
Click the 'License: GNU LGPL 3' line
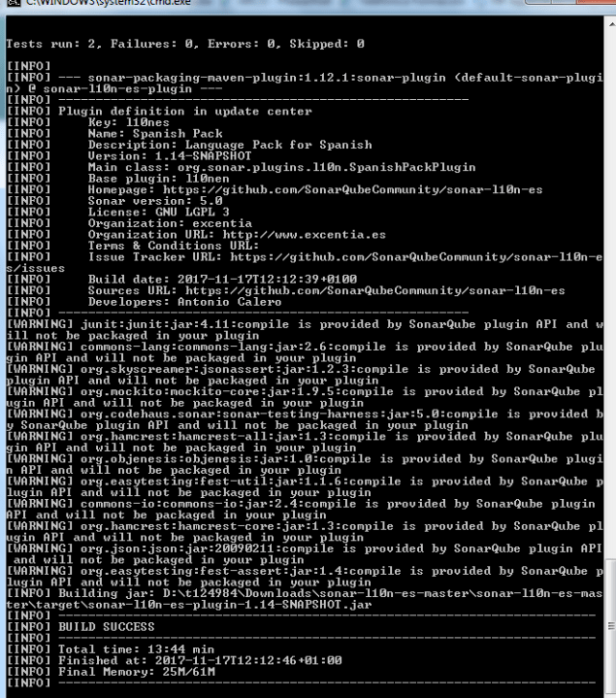[x=158, y=213]
